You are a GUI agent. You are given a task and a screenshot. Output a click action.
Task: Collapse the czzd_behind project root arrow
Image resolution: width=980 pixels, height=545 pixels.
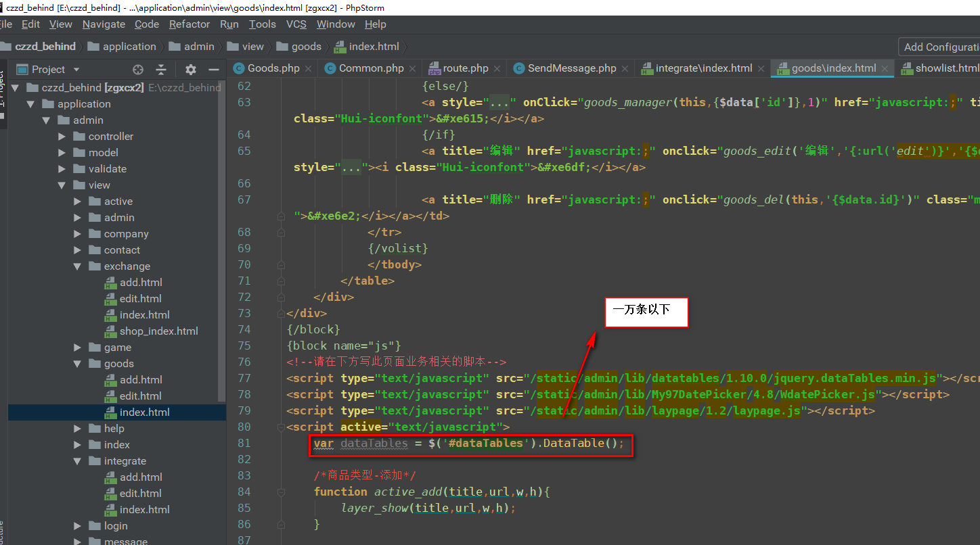pyautogui.click(x=14, y=88)
